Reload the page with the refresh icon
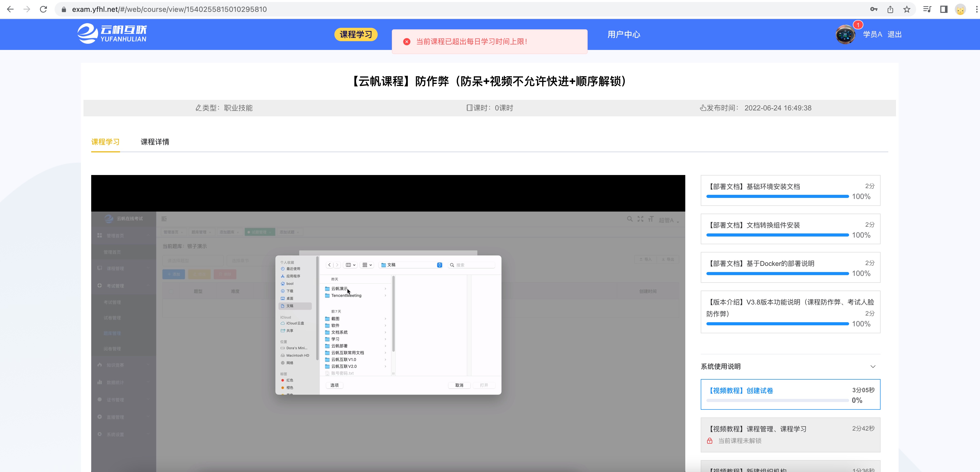Viewport: 980px width, 472px height. point(43,9)
